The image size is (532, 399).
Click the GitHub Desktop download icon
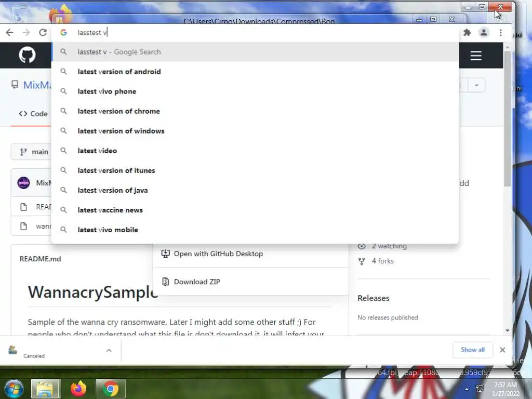tap(165, 254)
